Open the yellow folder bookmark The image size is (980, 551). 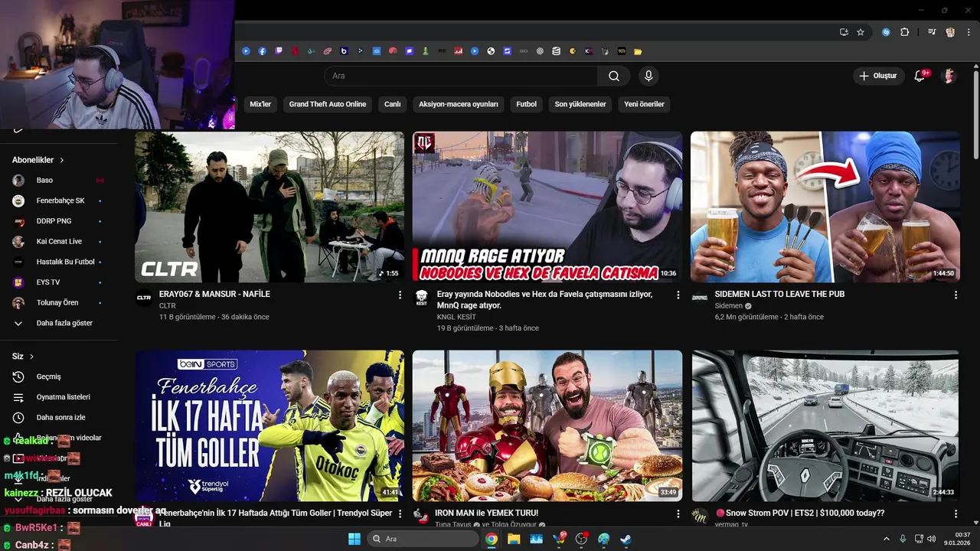pyautogui.click(x=638, y=51)
